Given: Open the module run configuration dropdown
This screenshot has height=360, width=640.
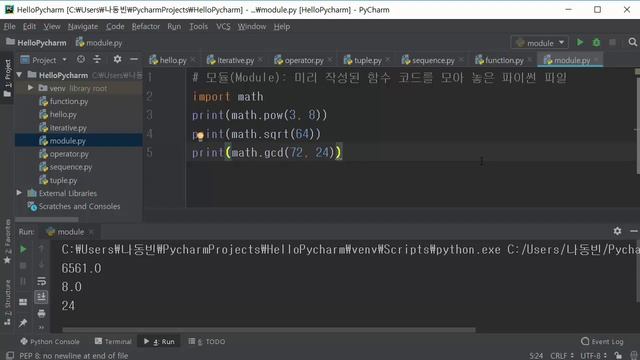Looking at the screenshot, I should (539, 43).
